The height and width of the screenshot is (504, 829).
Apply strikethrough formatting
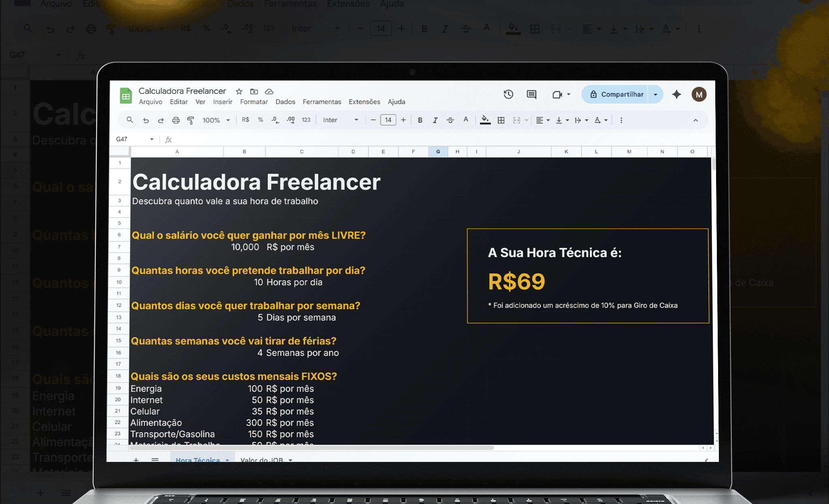[x=451, y=120]
